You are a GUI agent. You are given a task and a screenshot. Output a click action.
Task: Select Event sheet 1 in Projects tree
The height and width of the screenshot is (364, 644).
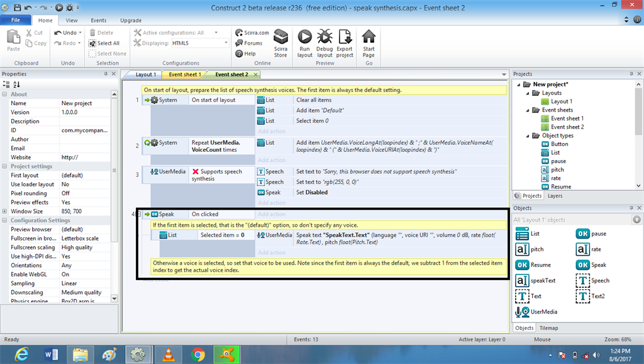[563, 118]
